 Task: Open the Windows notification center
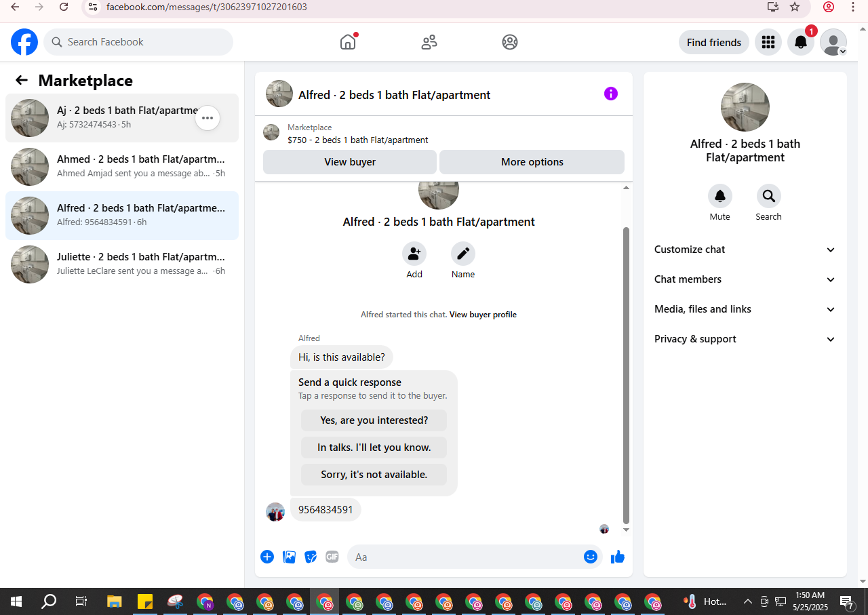847,601
